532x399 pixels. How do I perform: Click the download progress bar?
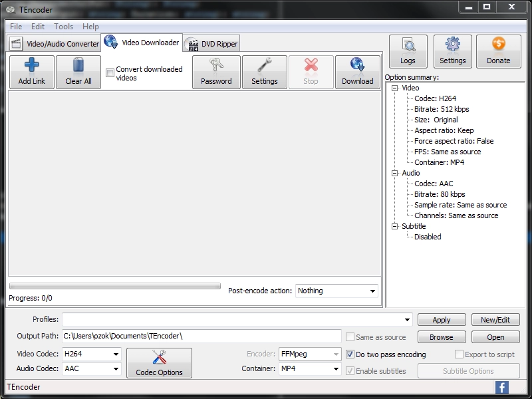[x=115, y=286]
